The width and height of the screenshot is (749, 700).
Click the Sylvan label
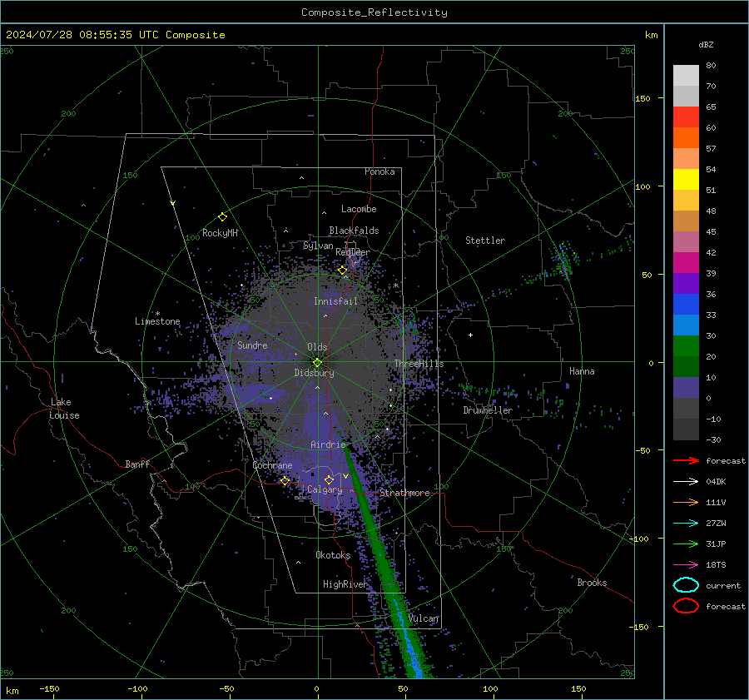coord(318,246)
